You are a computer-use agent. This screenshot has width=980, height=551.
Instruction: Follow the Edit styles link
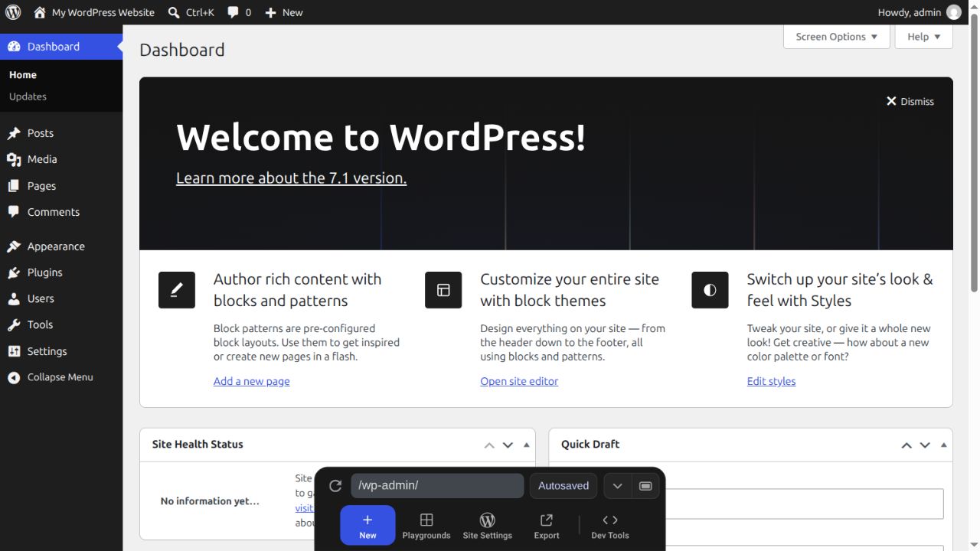click(771, 381)
